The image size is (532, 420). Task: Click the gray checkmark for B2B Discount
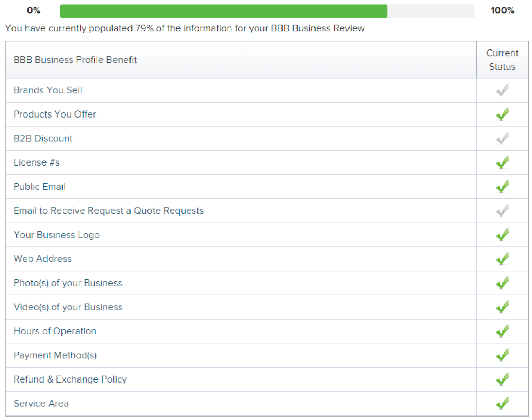coord(502,139)
